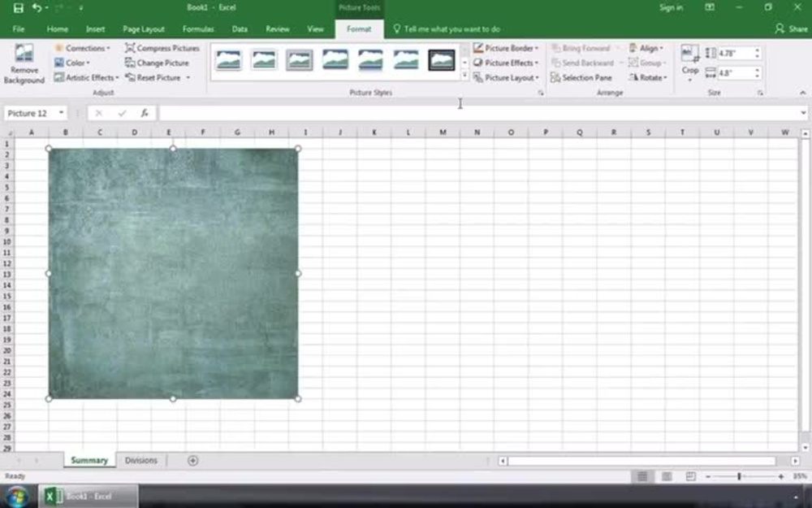
Task: Click the shape width input field
Action: 735,72
